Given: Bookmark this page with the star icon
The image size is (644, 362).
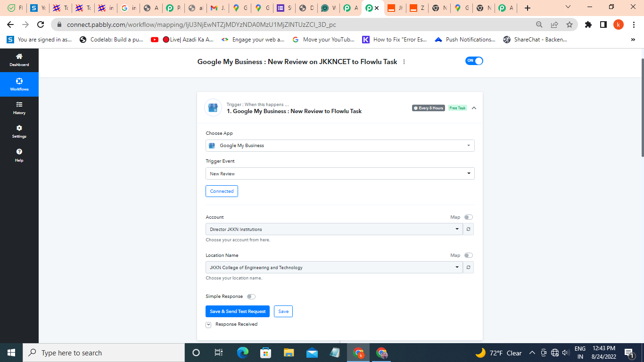Looking at the screenshot, I should [570, 25].
